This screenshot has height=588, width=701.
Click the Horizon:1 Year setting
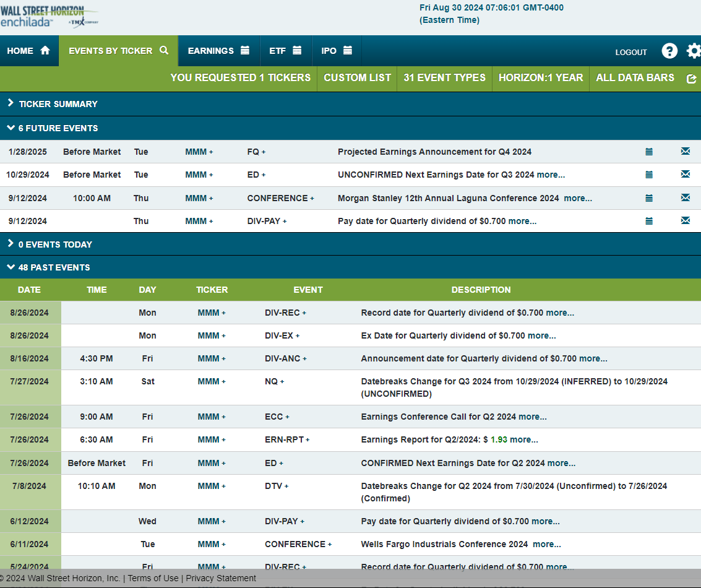pos(540,78)
